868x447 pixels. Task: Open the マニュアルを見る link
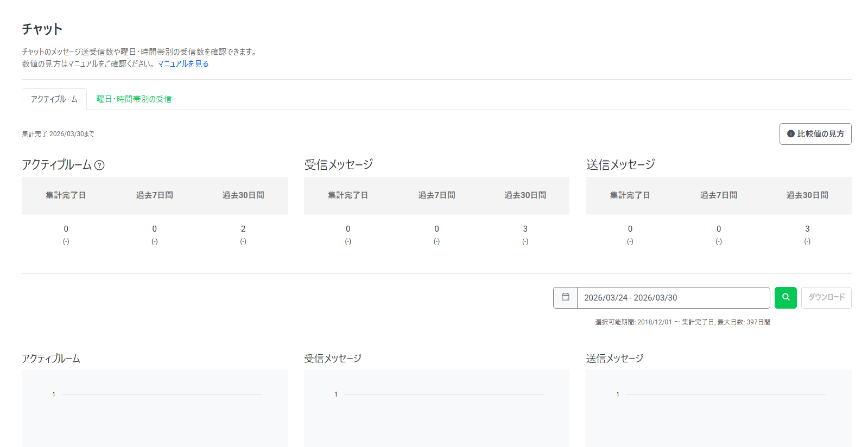point(183,64)
